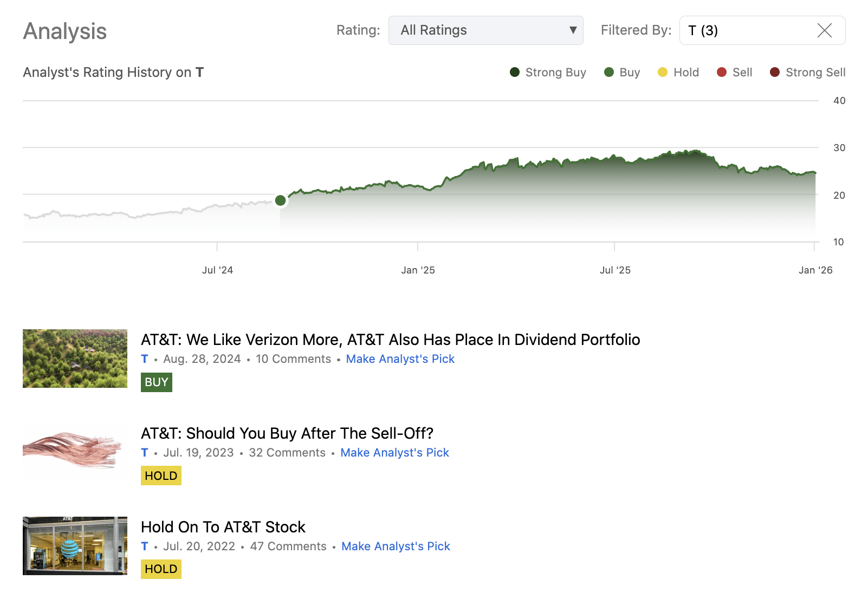Image resolution: width=868 pixels, height=612 pixels.
Task: Open the AT&T storefront article thumbnail
Action: 75,546
